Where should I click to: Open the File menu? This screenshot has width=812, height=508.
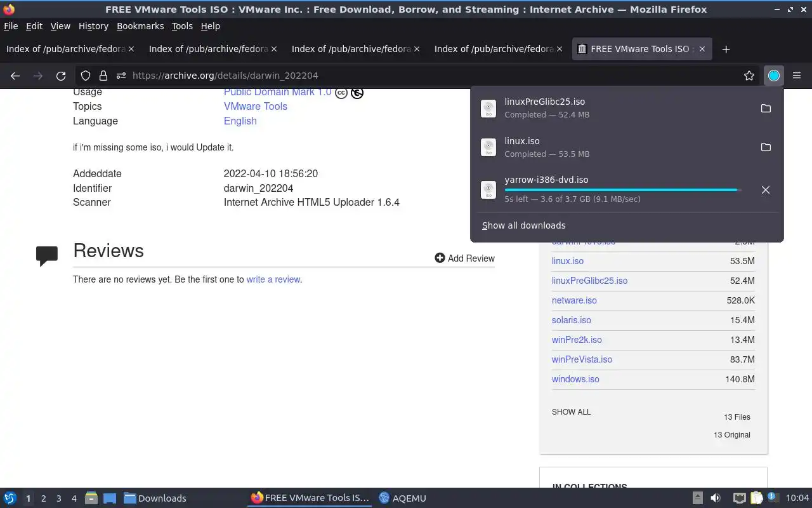(11, 26)
